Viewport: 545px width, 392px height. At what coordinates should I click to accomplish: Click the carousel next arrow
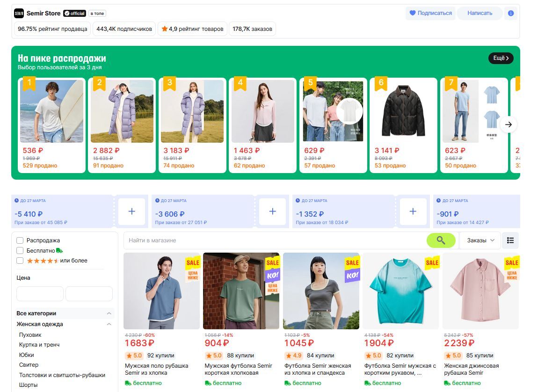tap(509, 124)
